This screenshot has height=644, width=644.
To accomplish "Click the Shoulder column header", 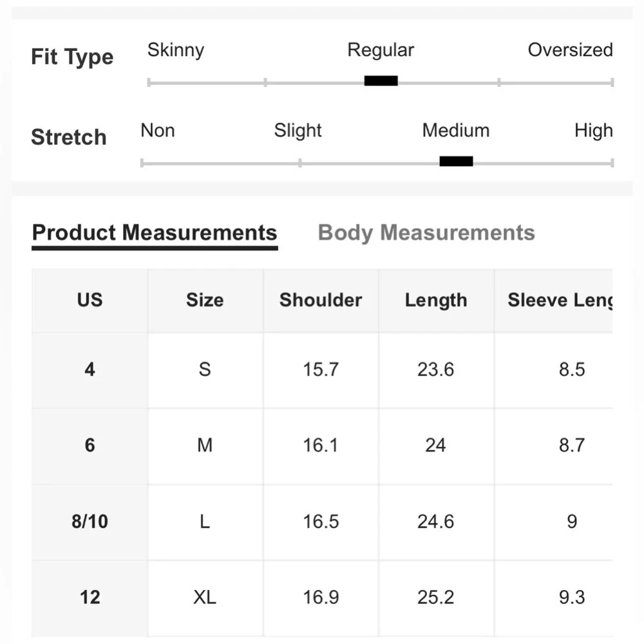I will pos(321,300).
